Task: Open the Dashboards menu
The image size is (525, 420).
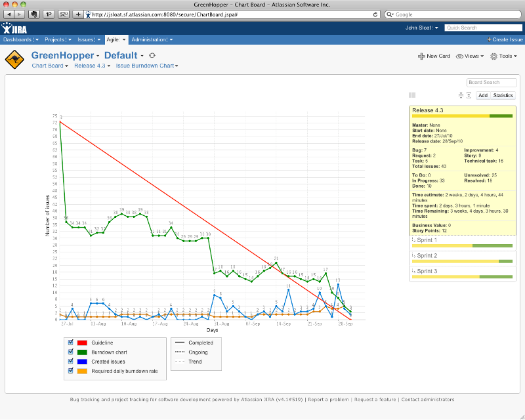Action: 21,39
